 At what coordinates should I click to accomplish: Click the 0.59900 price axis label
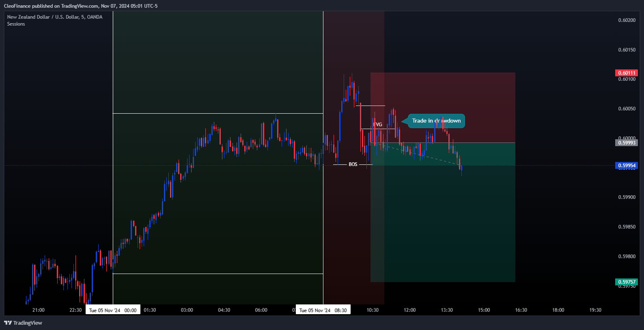pos(627,197)
